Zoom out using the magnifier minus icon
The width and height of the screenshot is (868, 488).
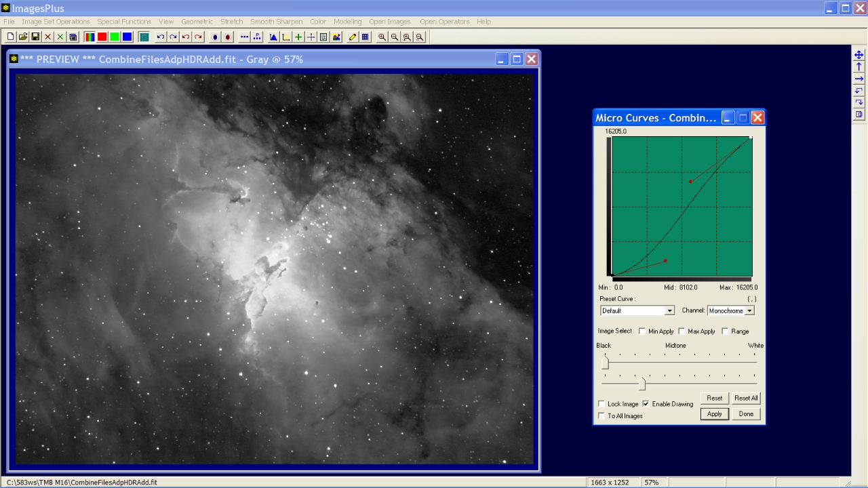point(395,37)
